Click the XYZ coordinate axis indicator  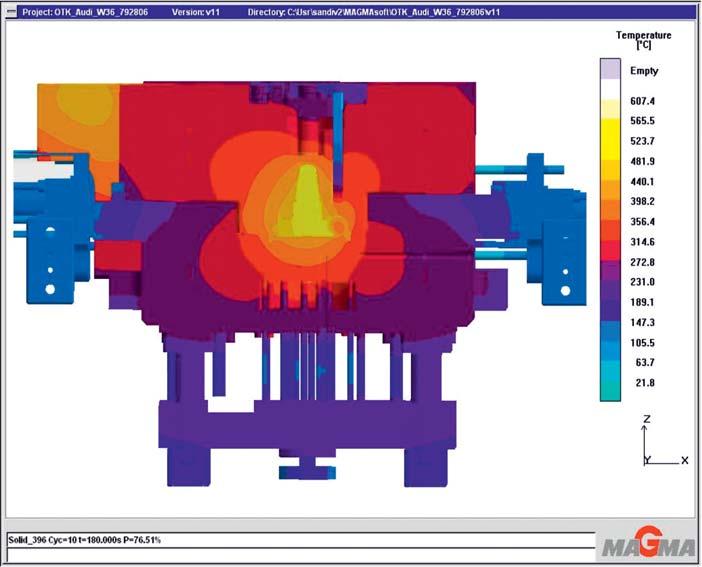[664, 441]
